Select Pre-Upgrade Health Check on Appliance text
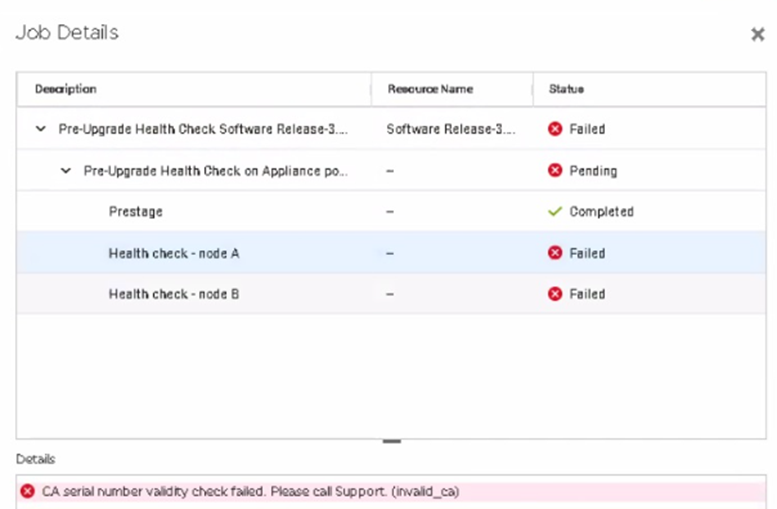This screenshot has width=777, height=509. (x=216, y=171)
